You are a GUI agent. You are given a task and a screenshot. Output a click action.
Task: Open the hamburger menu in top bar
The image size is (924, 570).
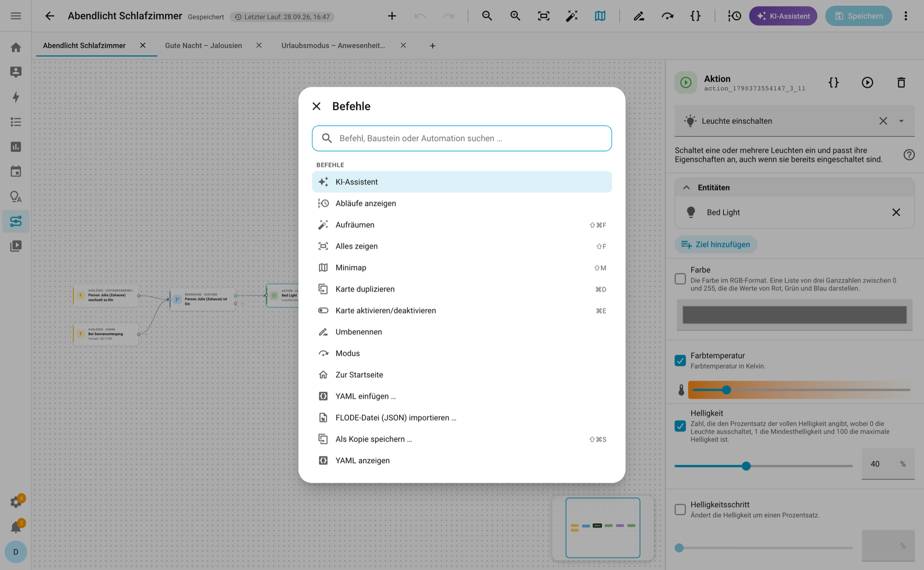pyautogui.click(x=16, y=16)
